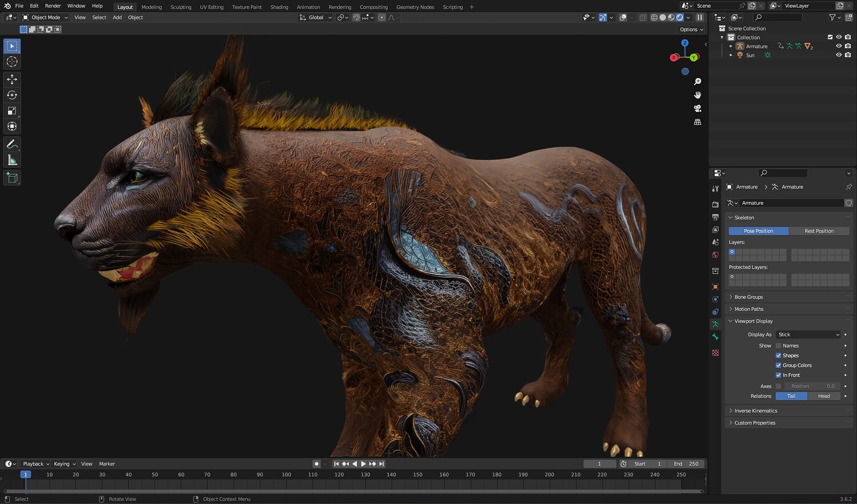Choose the Annotate pencil tool
857x504 pixels.
[12, 144]
